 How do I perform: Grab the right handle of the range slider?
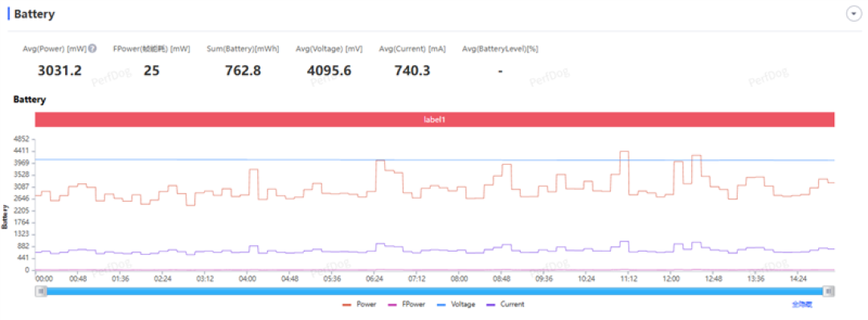coord(828,291)
